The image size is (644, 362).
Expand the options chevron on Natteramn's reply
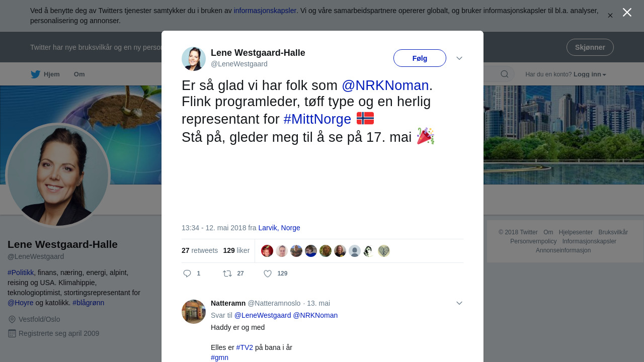459,303
